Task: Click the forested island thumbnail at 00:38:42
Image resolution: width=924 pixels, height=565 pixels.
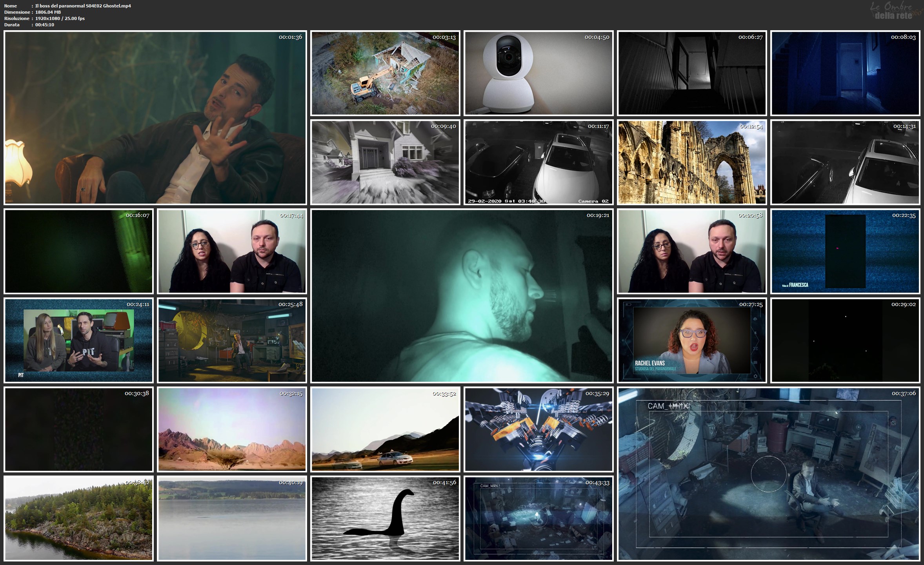Action: (78, 518)
